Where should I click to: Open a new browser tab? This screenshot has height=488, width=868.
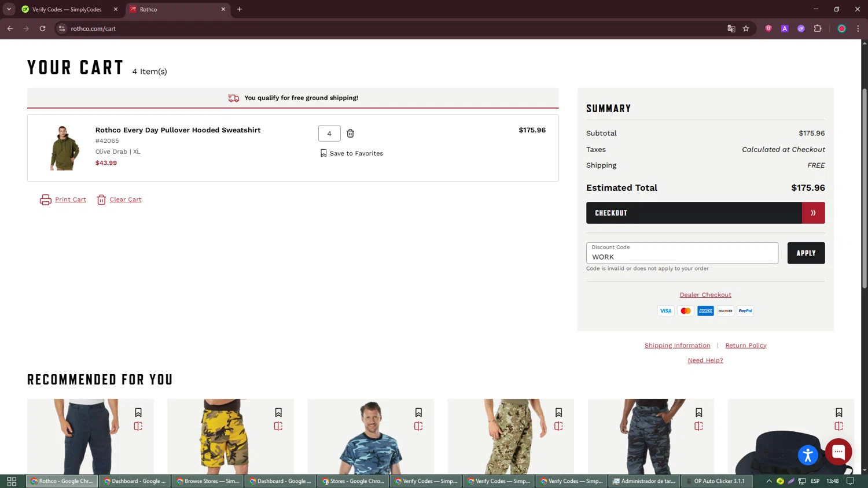240,9
